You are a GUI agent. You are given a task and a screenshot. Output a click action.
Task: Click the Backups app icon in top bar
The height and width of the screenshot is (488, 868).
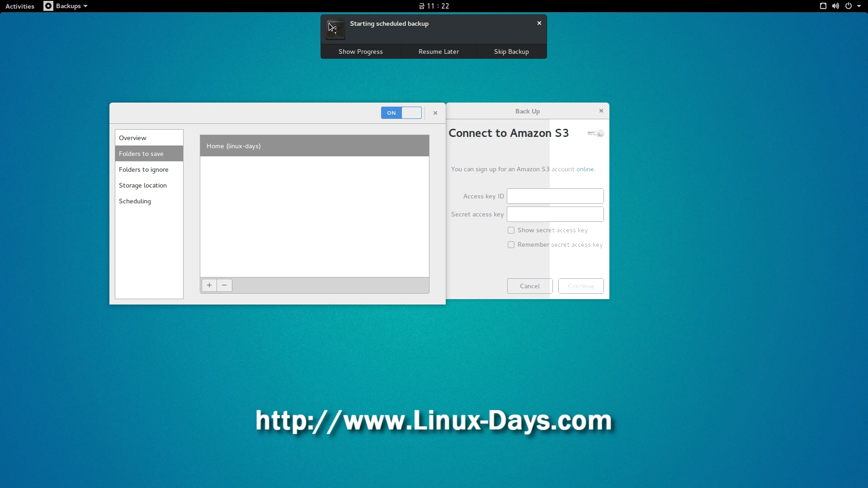[48, 6]
